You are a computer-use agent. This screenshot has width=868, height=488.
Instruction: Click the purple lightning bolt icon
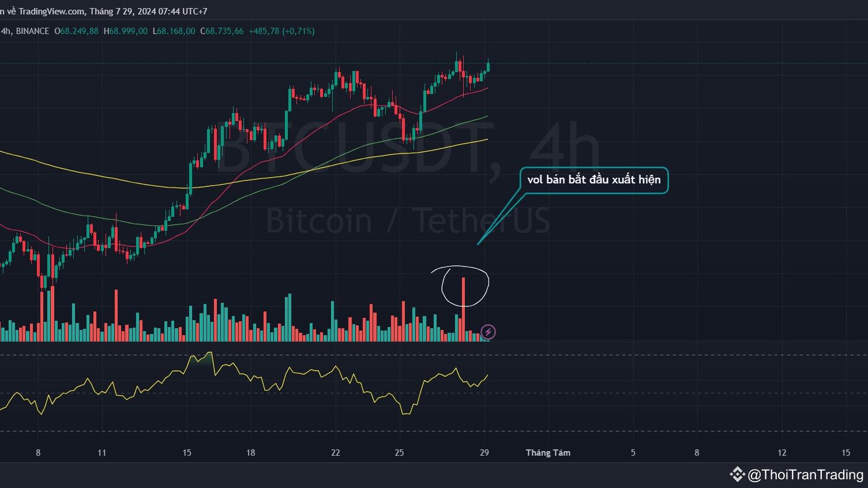click(488, 332)
